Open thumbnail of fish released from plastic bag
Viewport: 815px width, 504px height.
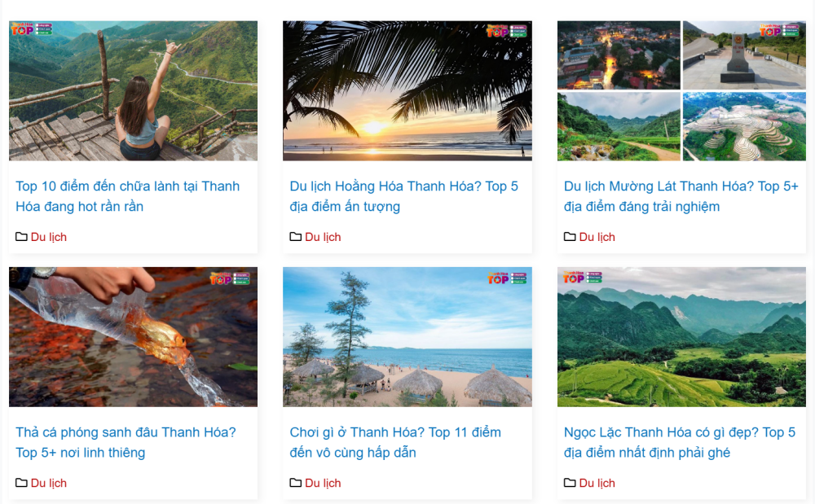[x=133, y=337]
